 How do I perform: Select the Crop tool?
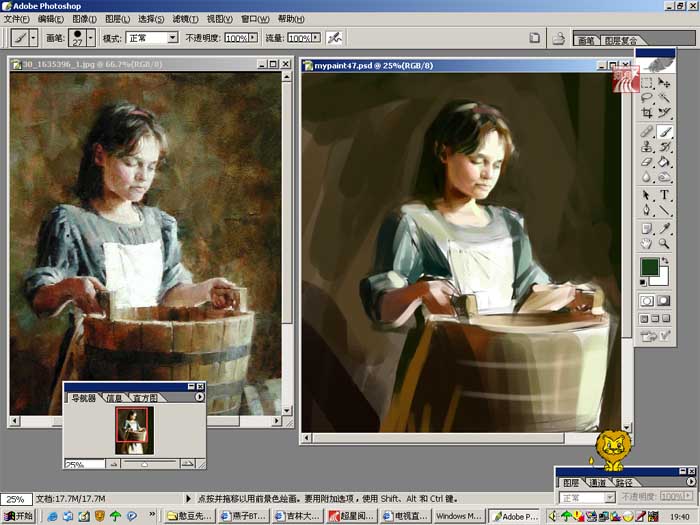coord(647,112)
